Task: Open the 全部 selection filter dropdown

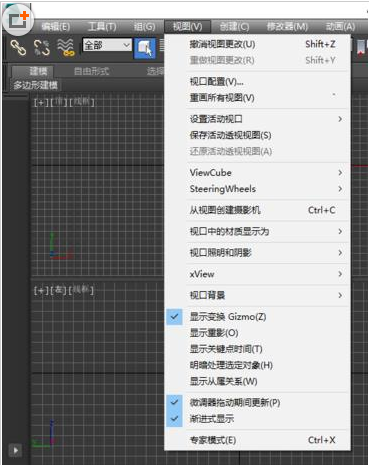Action: [107, 45]
